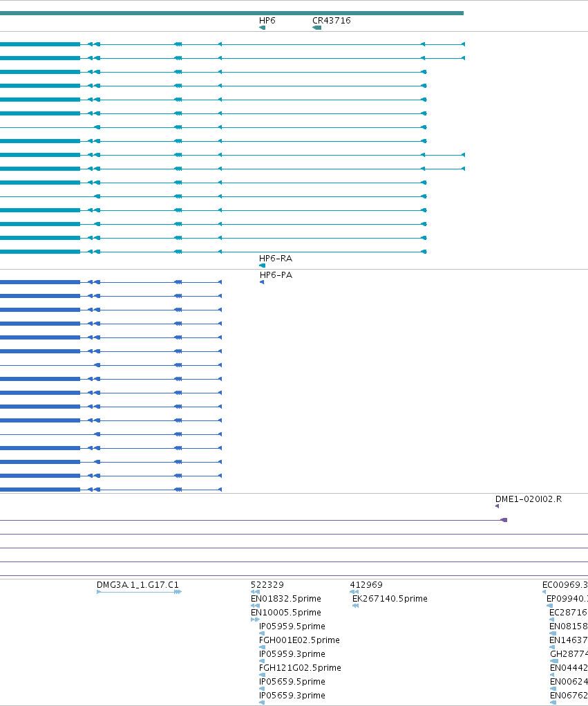588x706 pixels.
Task: Click the 522329 feature arrows
Action: (255, 592)
